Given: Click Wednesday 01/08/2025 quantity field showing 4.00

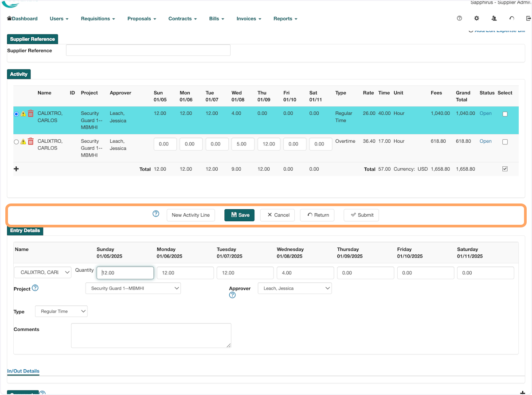Looking at the screenshot, I should (305, 273).
